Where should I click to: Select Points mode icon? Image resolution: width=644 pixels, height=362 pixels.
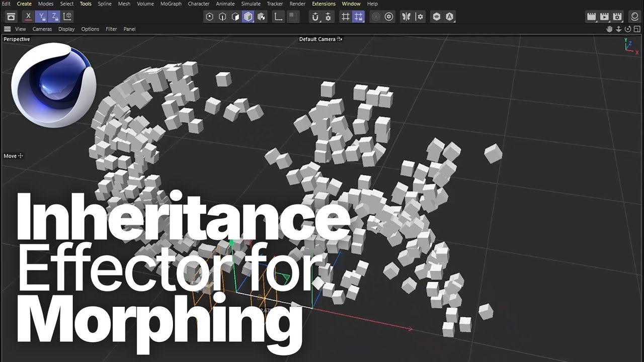click(210, 17)
